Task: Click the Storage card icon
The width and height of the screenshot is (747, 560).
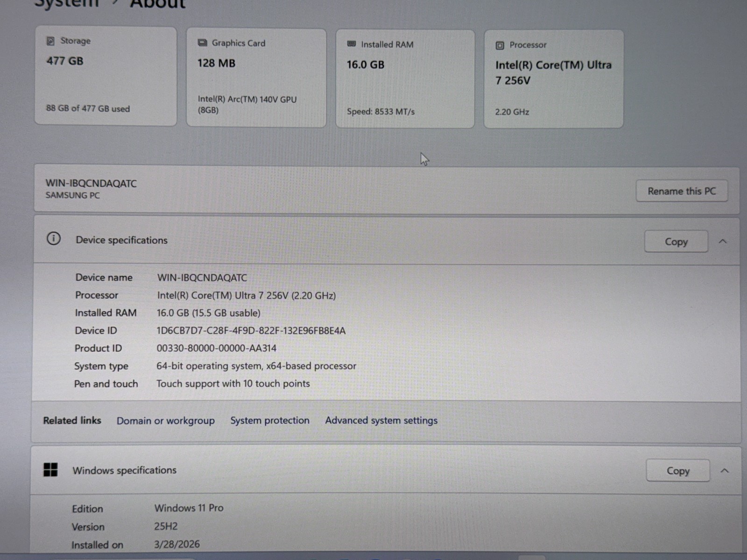Action: pyautogui.click(x=50, y=41)
